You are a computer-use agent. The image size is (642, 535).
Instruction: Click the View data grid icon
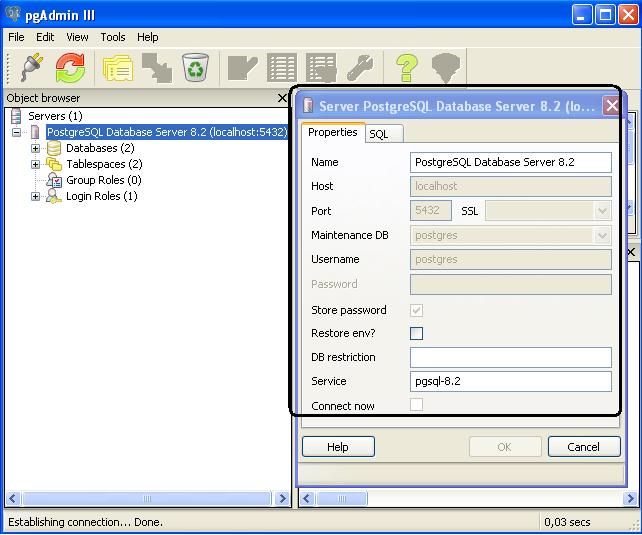tap(282, 68)
